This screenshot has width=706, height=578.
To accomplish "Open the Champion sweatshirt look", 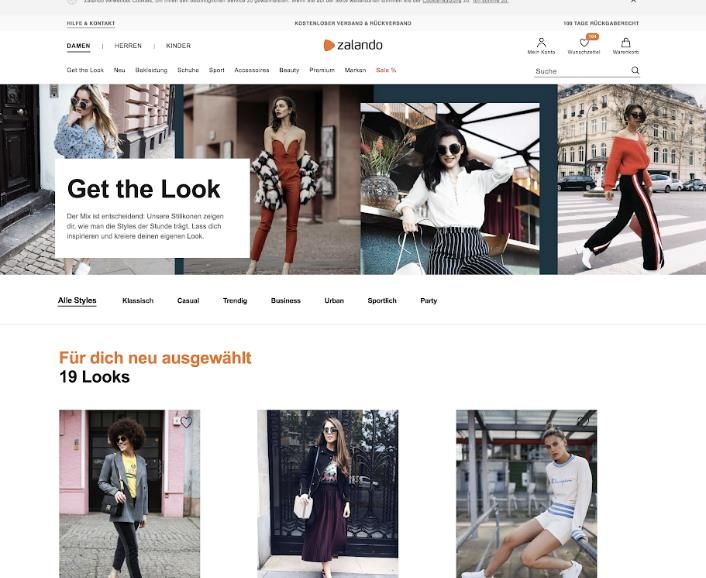I will coord(526,493).
